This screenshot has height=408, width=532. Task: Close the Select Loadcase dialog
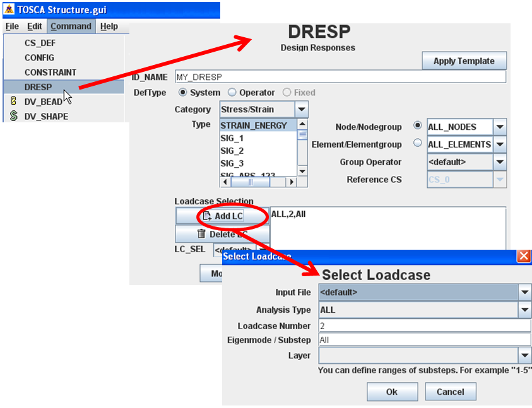524,256
